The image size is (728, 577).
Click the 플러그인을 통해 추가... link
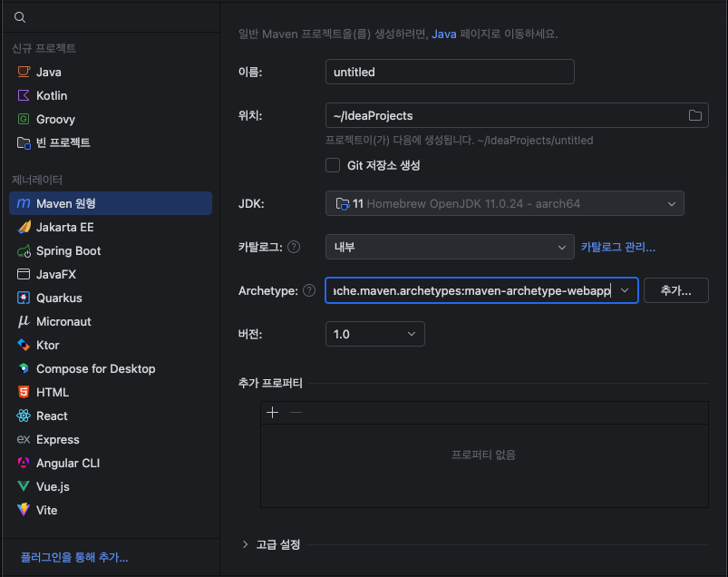pyautogui.click(x=74, y=557)
